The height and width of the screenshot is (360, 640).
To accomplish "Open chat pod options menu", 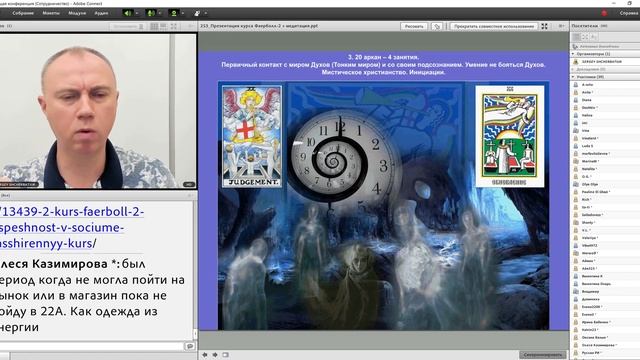I will [x=190, y=196].
